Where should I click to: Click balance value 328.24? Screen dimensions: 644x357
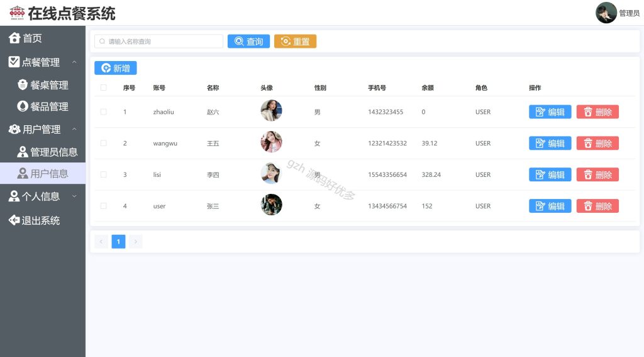431,174
